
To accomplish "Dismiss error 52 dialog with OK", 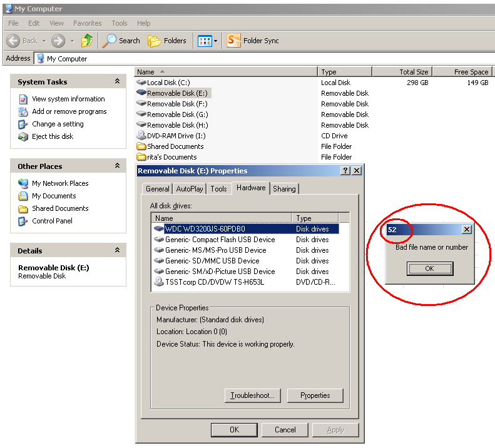I will [429, 268].
